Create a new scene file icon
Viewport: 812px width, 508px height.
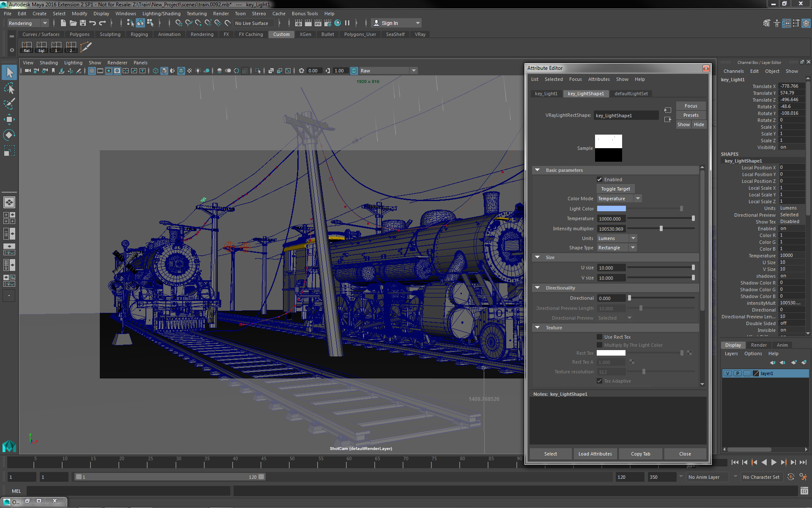(x=63, y=23)
